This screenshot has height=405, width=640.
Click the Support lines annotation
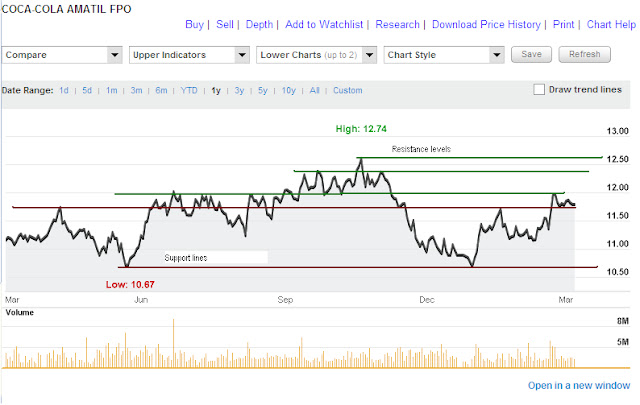[186, 258]
